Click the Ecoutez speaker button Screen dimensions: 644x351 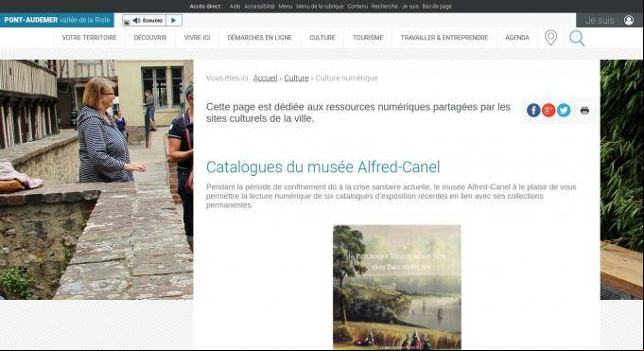point(148,20)
